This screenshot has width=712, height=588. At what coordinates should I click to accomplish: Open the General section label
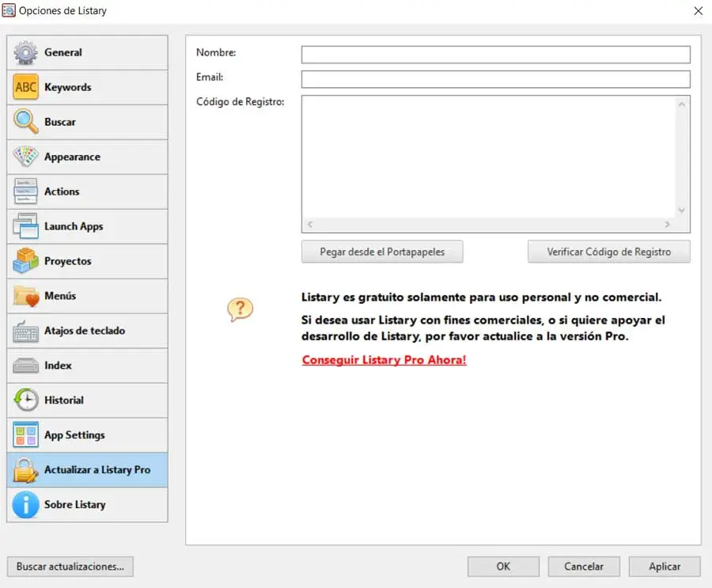pyautogui.click(x=63, y=53)
